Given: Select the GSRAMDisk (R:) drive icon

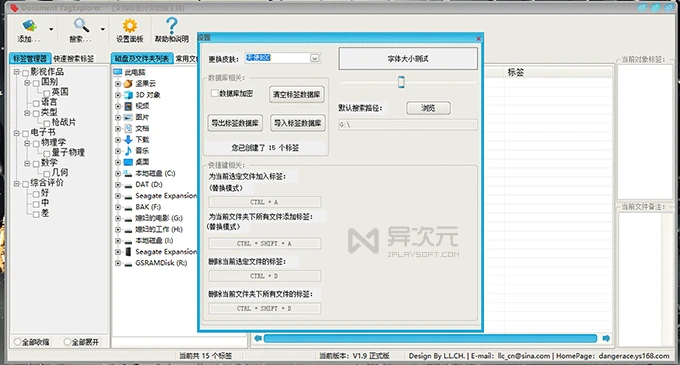Looking at the screenshot, I should tap(128, 264).
